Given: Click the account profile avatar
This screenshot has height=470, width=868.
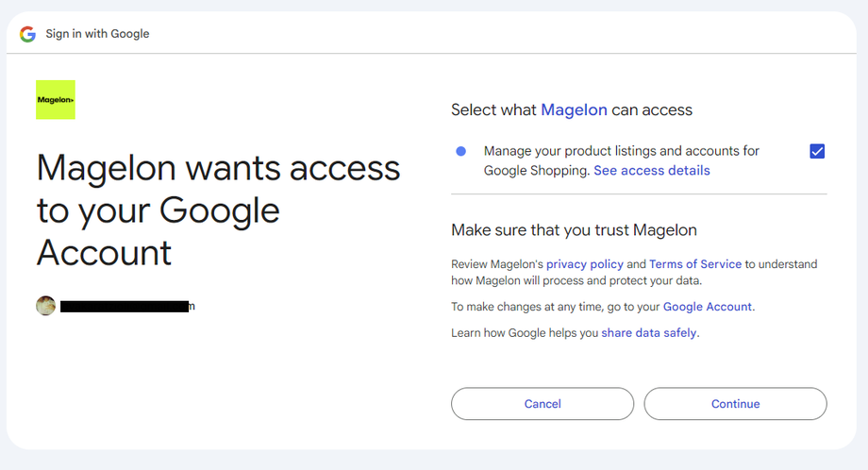Looking at the screenshot, I should (x=46, y=306).
